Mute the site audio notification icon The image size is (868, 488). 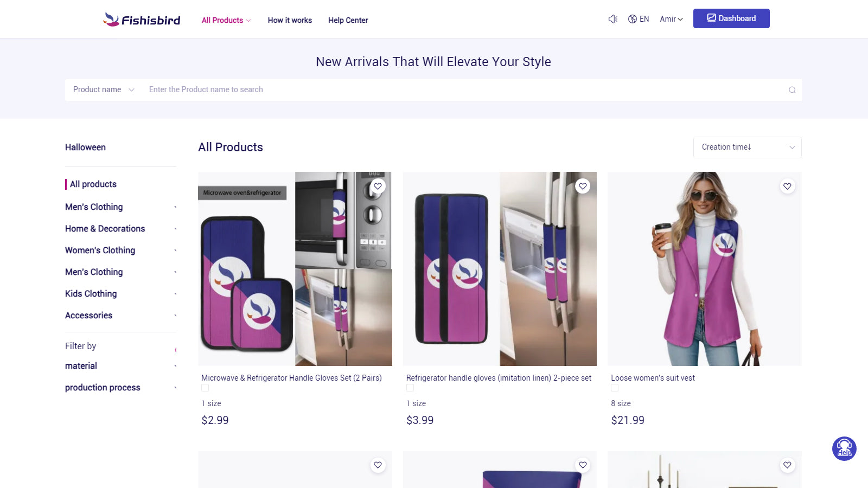point(612,18)
